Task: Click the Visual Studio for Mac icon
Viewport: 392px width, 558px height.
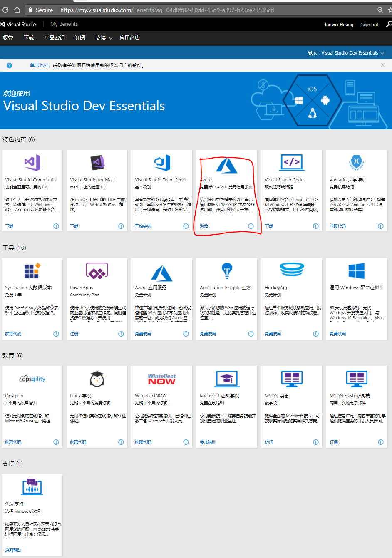Action: pyautogui.click(x=97, y=163)
